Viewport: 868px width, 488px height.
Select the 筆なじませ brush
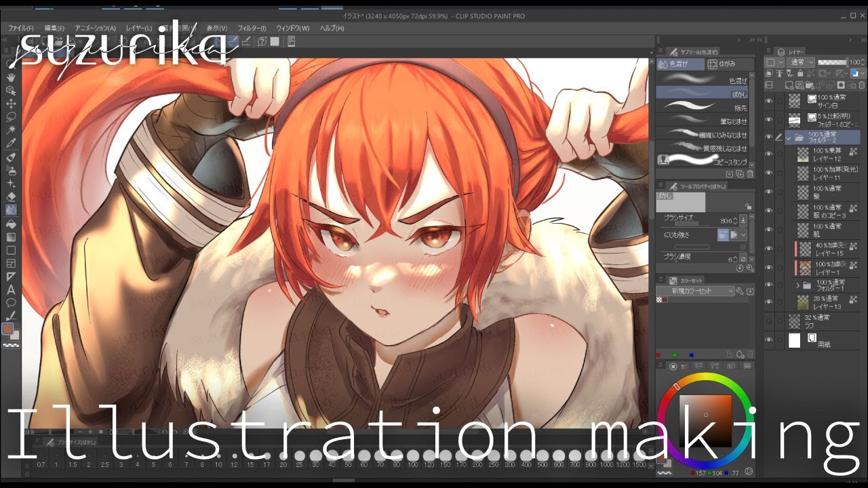click(703, 120)
